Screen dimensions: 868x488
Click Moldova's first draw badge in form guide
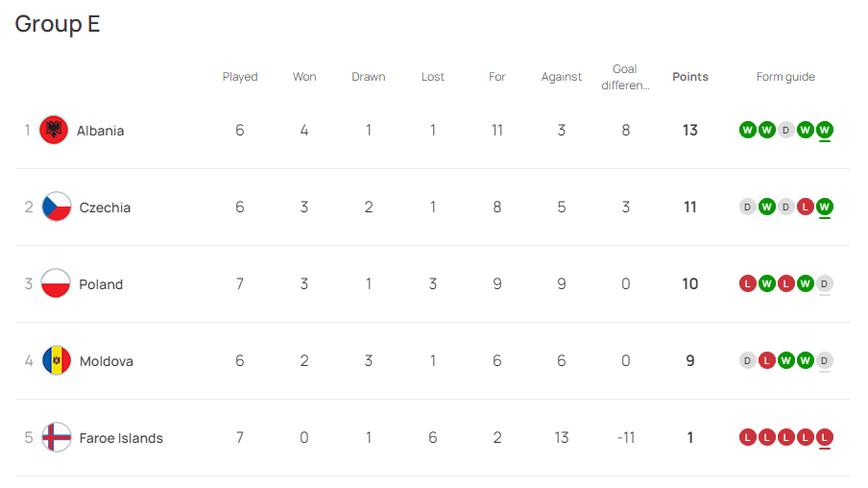[x=747, y=361]
